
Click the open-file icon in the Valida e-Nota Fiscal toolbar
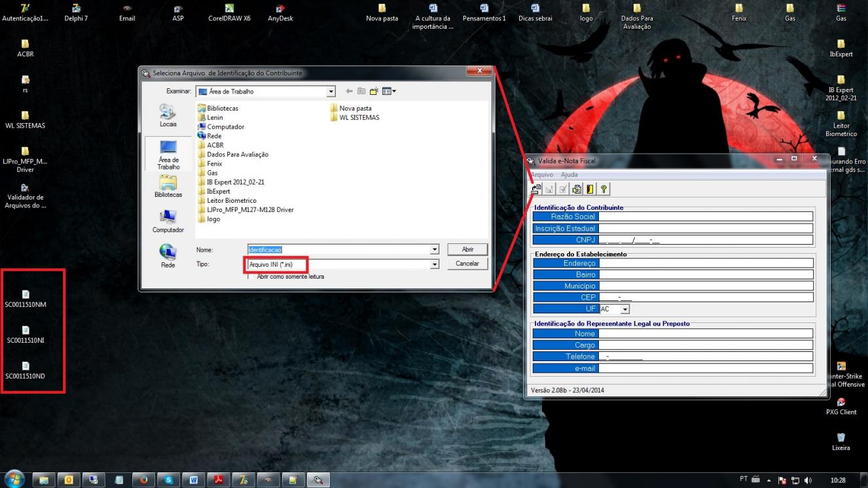click(x=536, y=189)
